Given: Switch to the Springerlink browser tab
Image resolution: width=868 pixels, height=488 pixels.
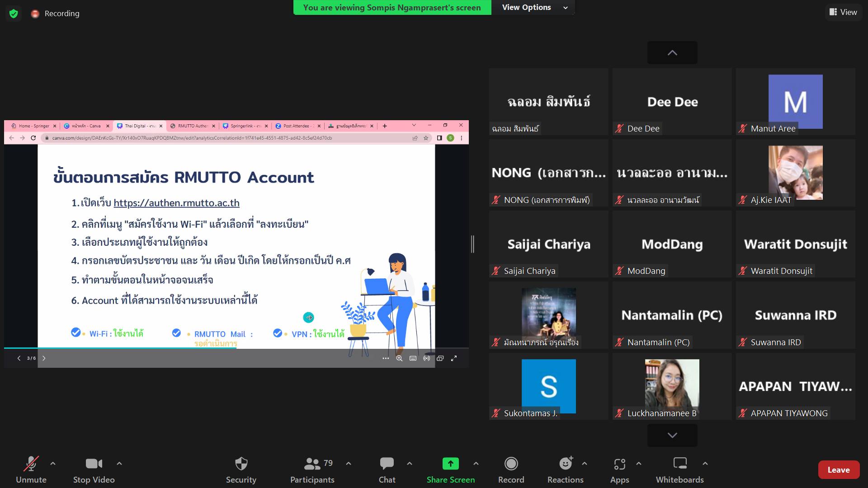Looking at the screenshot, I should tap(245, 126).
